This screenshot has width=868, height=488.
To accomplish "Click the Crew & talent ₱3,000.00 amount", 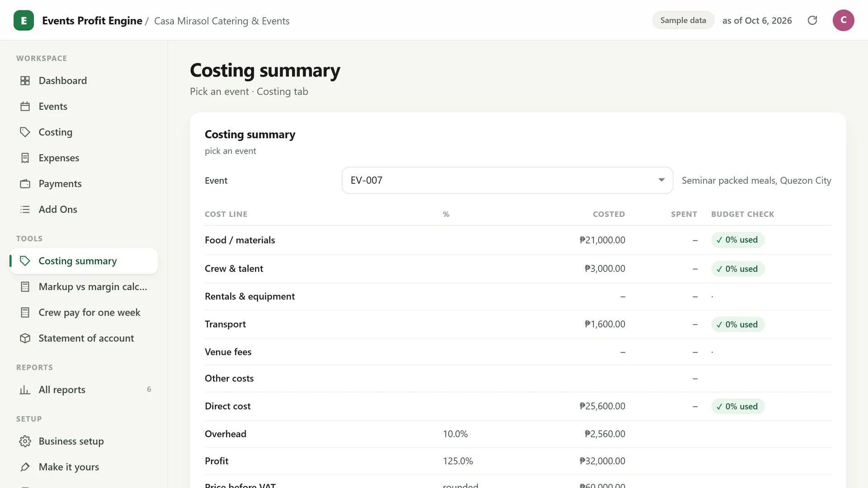I will pos(605,268).
